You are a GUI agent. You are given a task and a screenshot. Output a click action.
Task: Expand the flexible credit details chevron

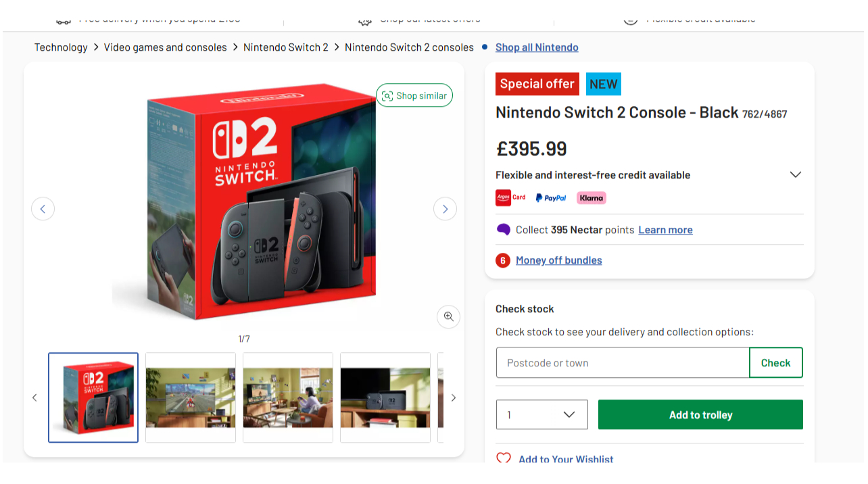(x=795, y=174)
